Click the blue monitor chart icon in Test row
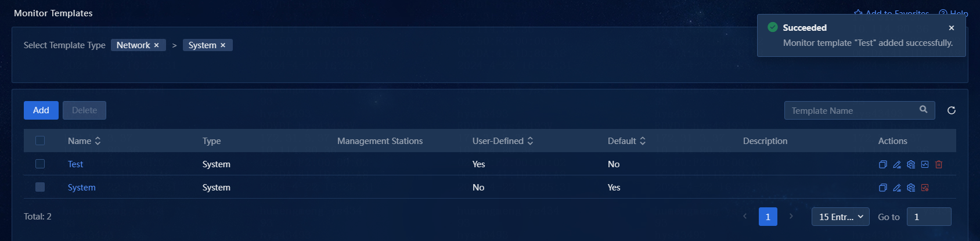The height and width of the screenshot is (241, 980). tap(924, 164)
